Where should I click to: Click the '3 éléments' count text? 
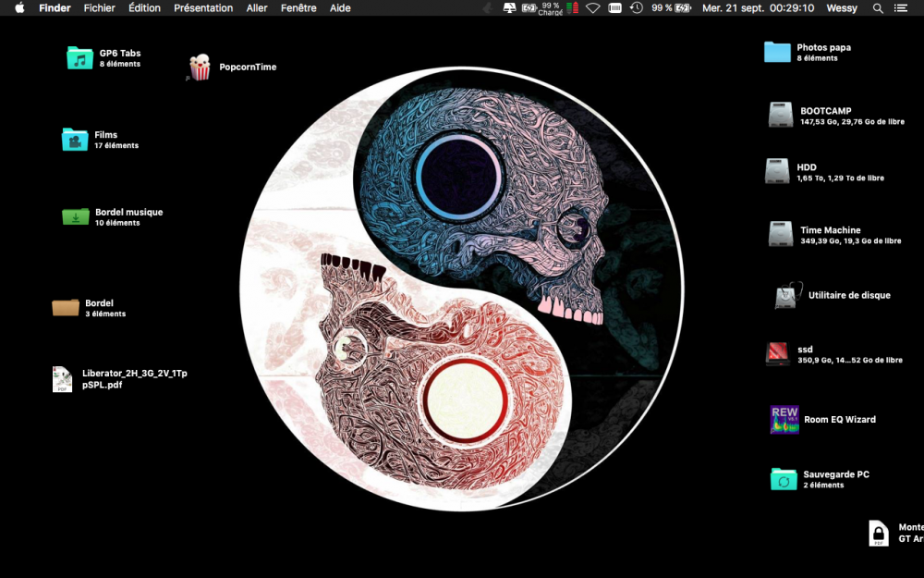(105, 314)
